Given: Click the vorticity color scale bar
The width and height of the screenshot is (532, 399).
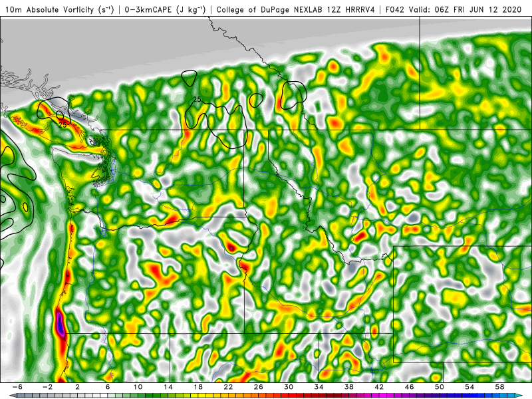Looking at the screenshot, I should coord(266,396).
